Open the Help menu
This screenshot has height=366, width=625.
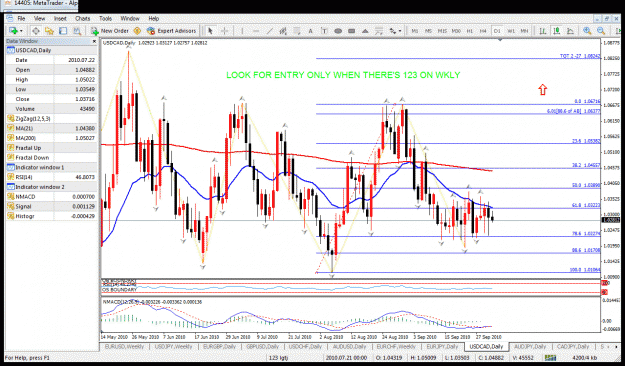[x=153, y=18]
